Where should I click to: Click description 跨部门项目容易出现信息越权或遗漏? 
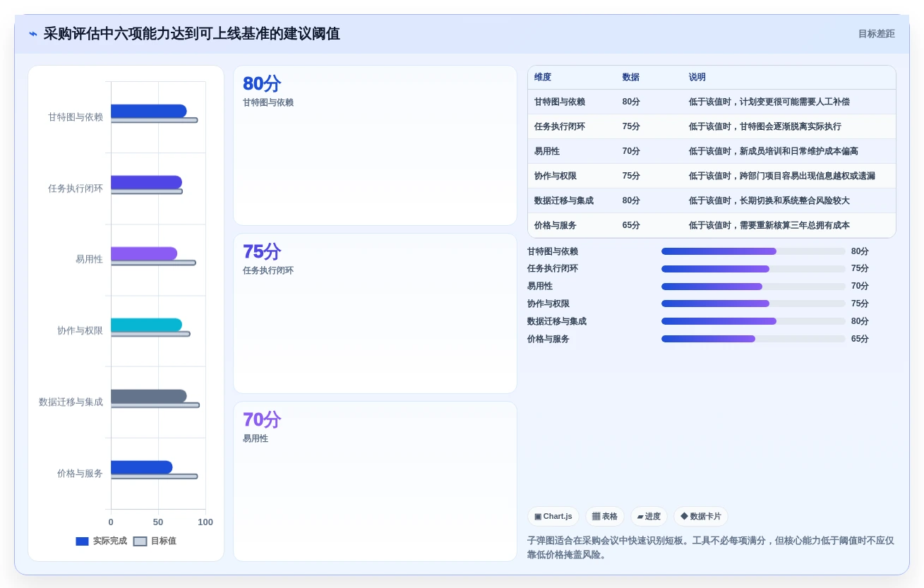click(x=808, y=176)
